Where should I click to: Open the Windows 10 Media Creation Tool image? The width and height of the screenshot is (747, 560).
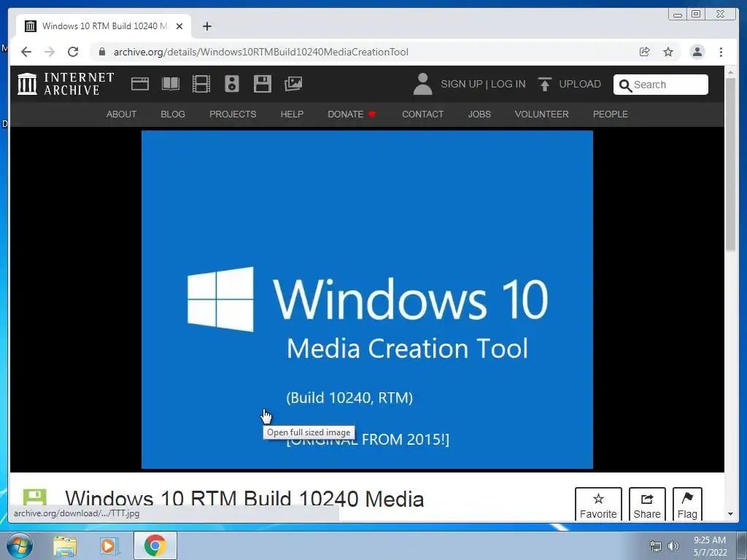[367, 300]
